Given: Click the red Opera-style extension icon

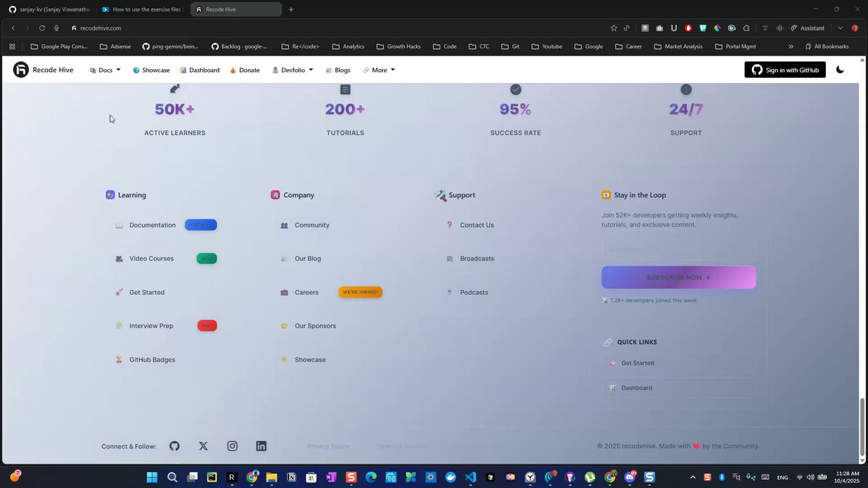Looking at the screenshot, I should 688,28.
